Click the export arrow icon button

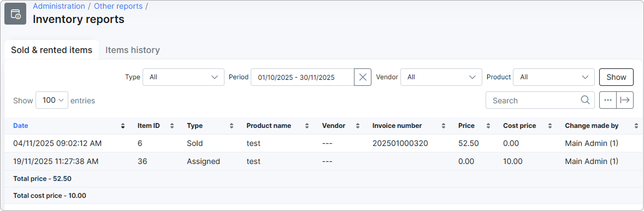pos(625,100)
